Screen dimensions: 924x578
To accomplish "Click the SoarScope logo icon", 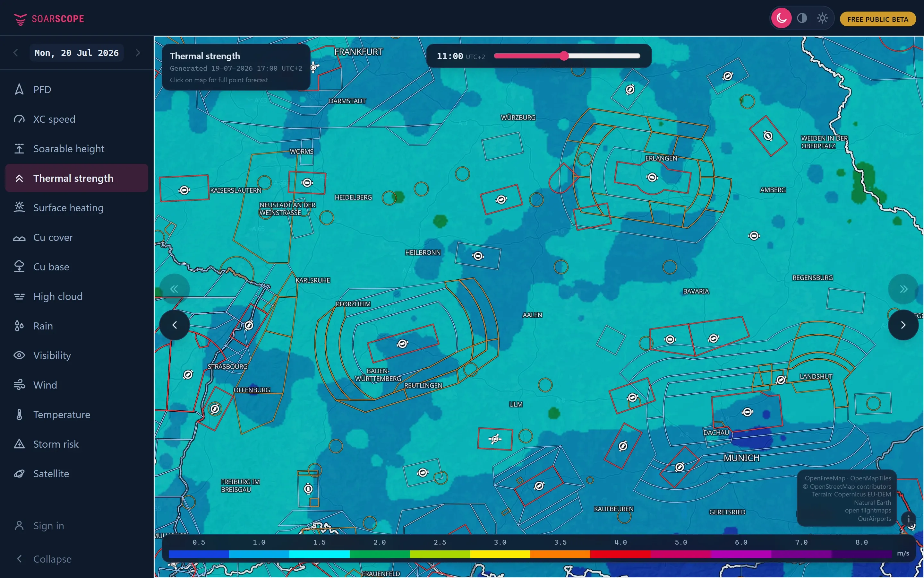I will [20, 19].
